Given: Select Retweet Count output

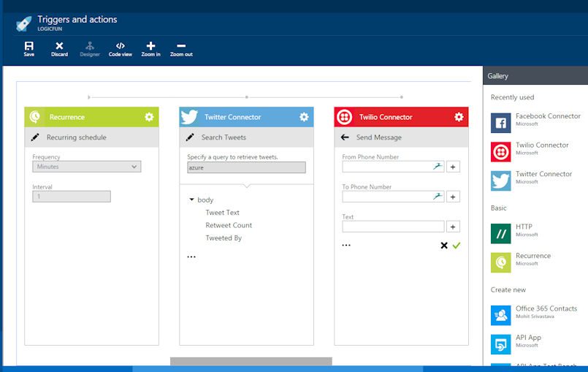Looking at the screenshot, I should pyautogui.click(x=229, y=225).
